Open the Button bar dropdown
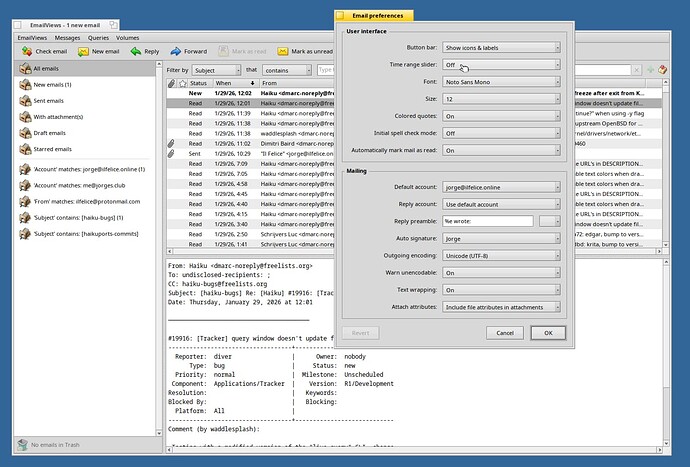This screenshot has height=467, width=690. pyautogui.click(x=501, y=48)
